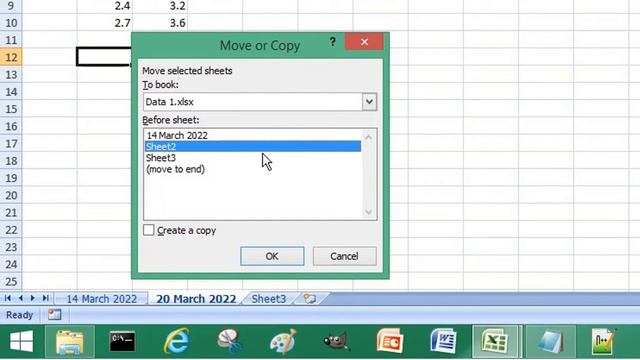Image resolution: width=640 pixels, height=360 pixels.
Task: Switch to the Excel taskbar icon
Action: point(495,342)
